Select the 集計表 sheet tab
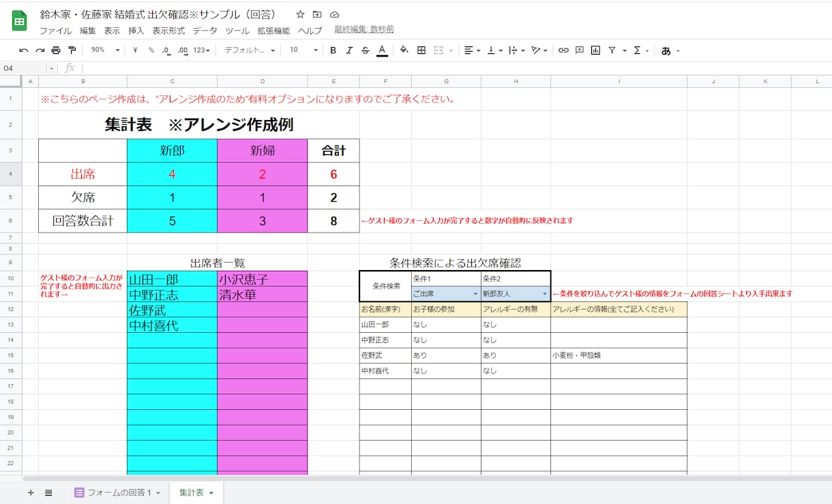Image resolution: width=832 pixels, height=504 pixels. pos(196,492)
